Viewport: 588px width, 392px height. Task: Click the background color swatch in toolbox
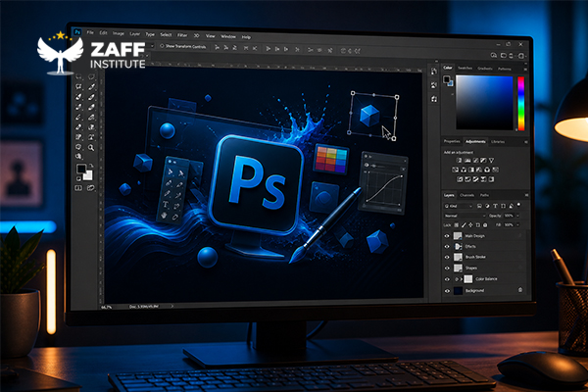pos(88,175)
